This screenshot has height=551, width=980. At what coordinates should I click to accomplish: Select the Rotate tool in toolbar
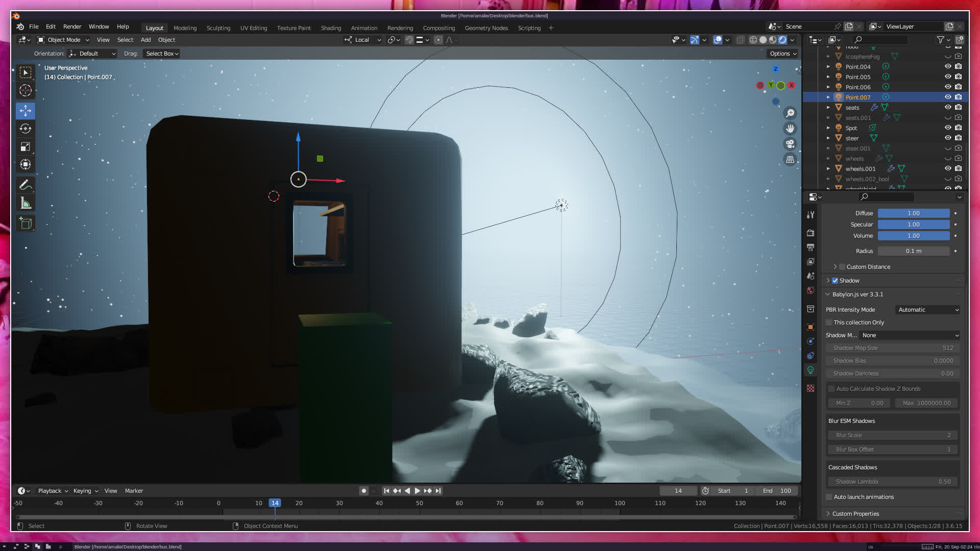pyautogui.click(x=26, y=129)
